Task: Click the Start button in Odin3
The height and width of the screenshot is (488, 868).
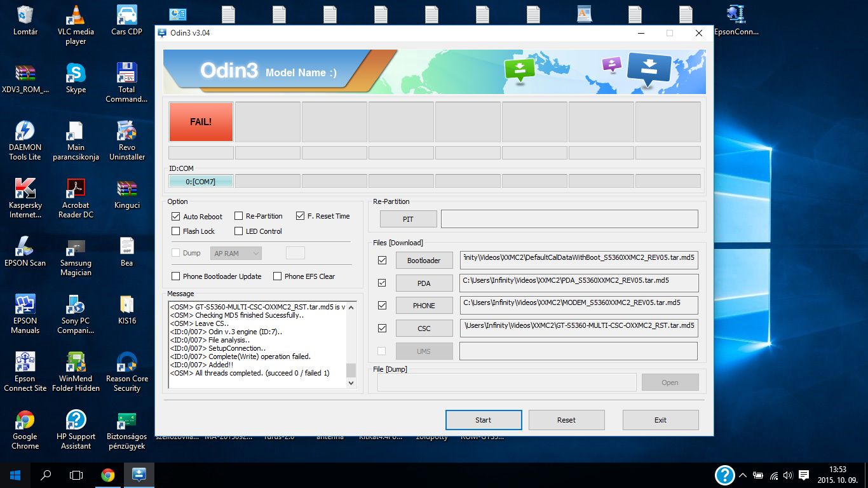Action: point(484,420)
